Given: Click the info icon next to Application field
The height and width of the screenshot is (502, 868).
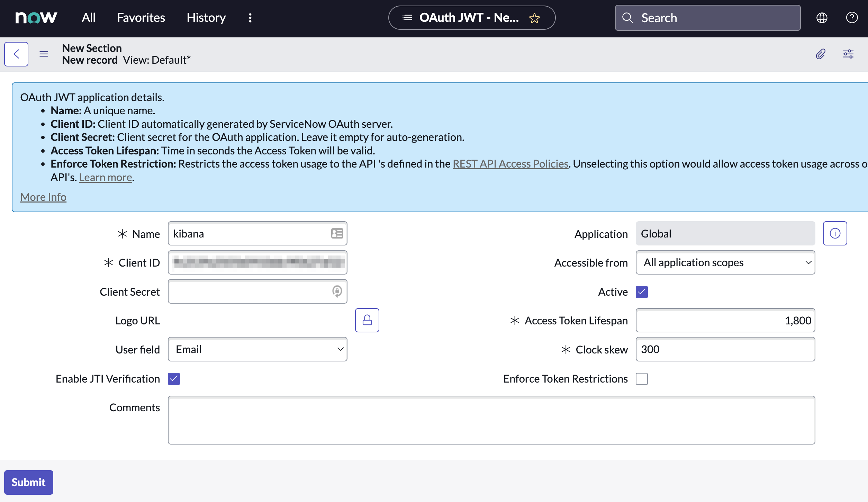Looking at the screenshot, I should (x=835, y=234).
